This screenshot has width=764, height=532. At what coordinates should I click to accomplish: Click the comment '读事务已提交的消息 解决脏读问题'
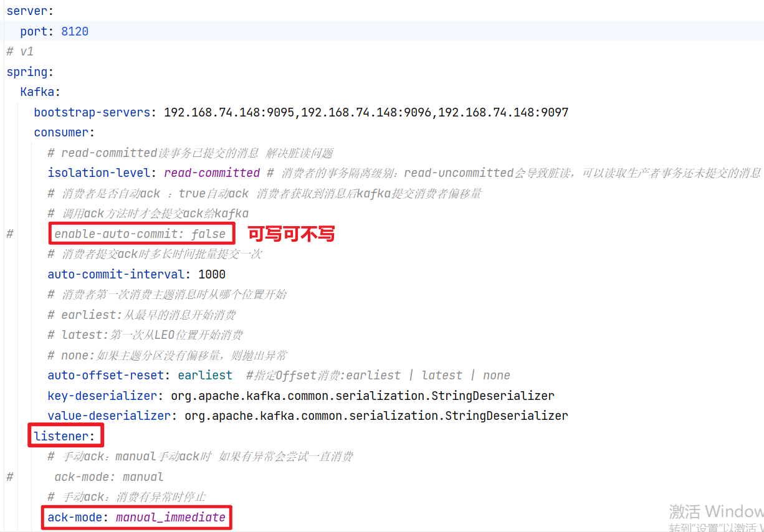click(x=245, y=153)
